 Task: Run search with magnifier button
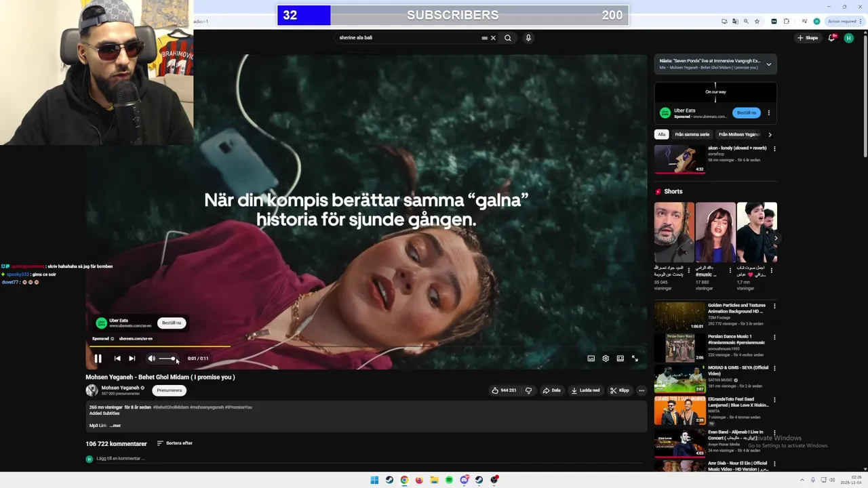(x=507, y=38)
